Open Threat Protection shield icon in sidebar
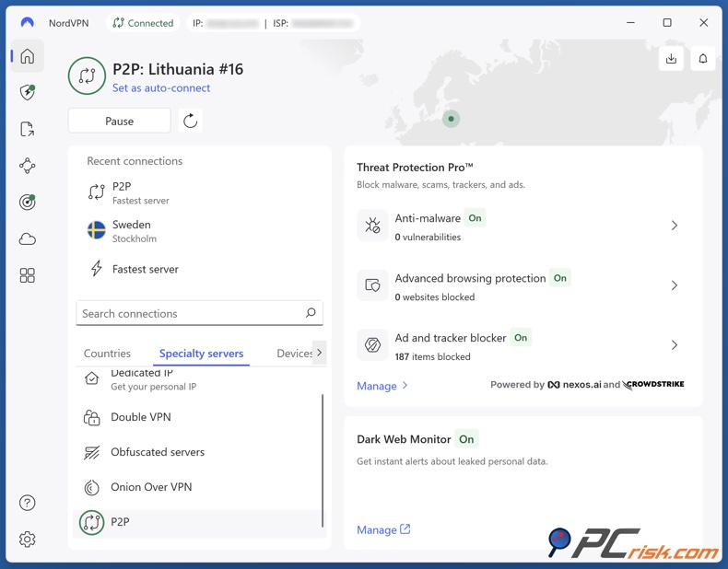 tap(28, 92)
